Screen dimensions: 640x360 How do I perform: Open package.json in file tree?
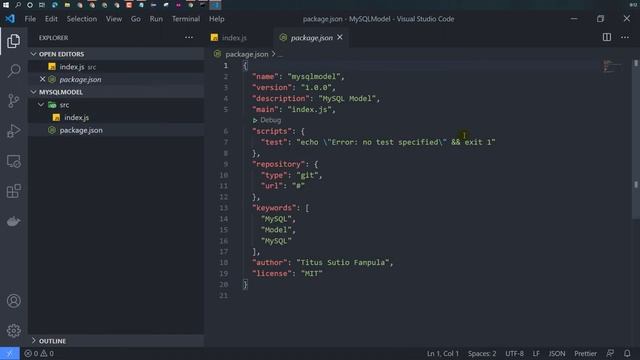pyautogui.click(x=116, y=130)
